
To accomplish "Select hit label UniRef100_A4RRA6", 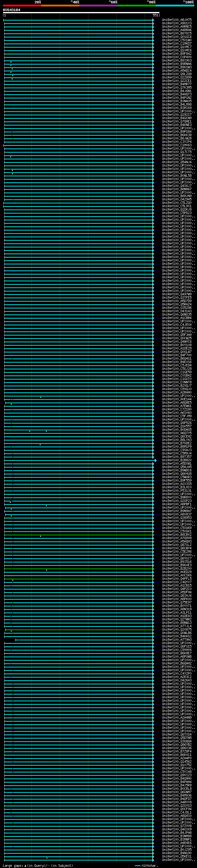I will pos(176,30).
